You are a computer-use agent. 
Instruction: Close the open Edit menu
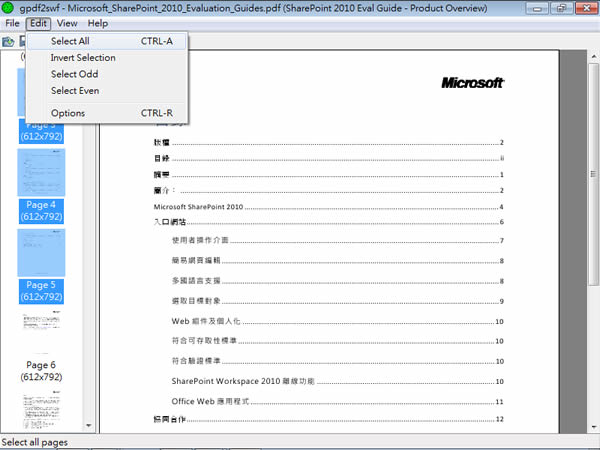coord(38,23)
